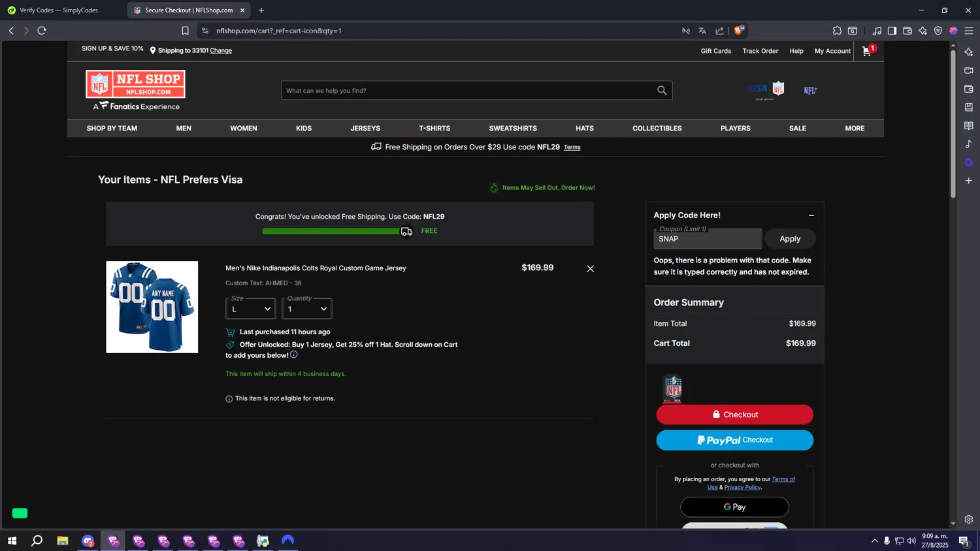
Task: Open Gift Cards link
Action: point(716,51)
